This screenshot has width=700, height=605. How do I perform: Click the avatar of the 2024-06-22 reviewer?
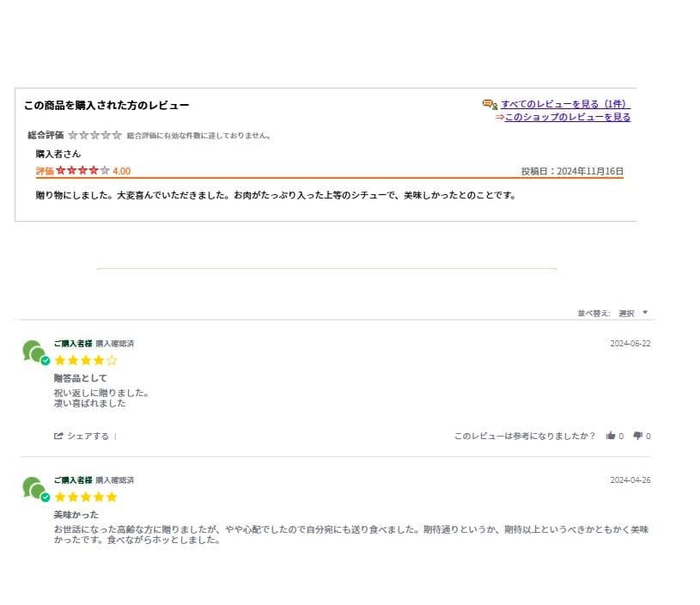[34, 352]
